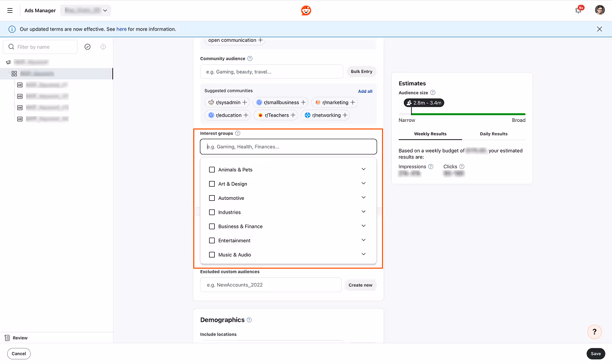Open the hamburger navigation menu
The height and width of the screenshot is (364, 612).
10,10
